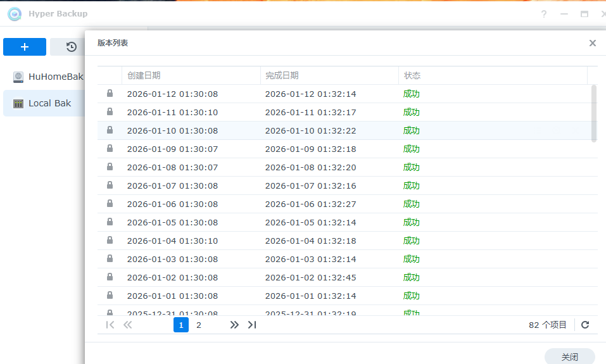Click completion date 2026-01-08 01:32:20
This screenshot has height=364, width=606.
pos(310,167)
